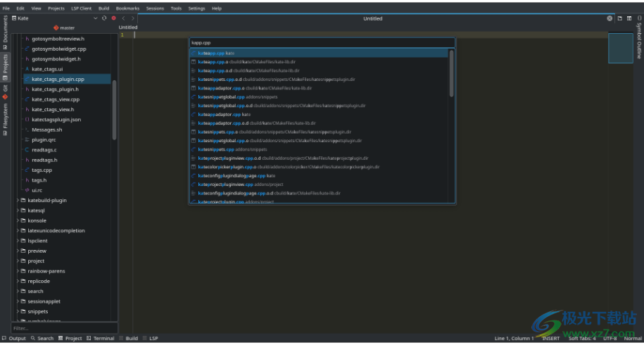This screenshot has height=345, width=644.
Task: Open the Projects menu
Action: [56, 8]
